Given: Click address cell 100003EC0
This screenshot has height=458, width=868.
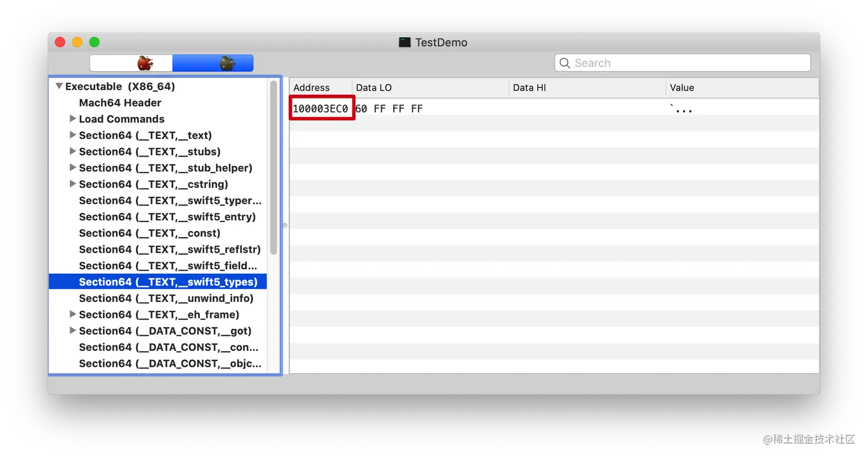Looking at the screenshot, I should point(320,108).
